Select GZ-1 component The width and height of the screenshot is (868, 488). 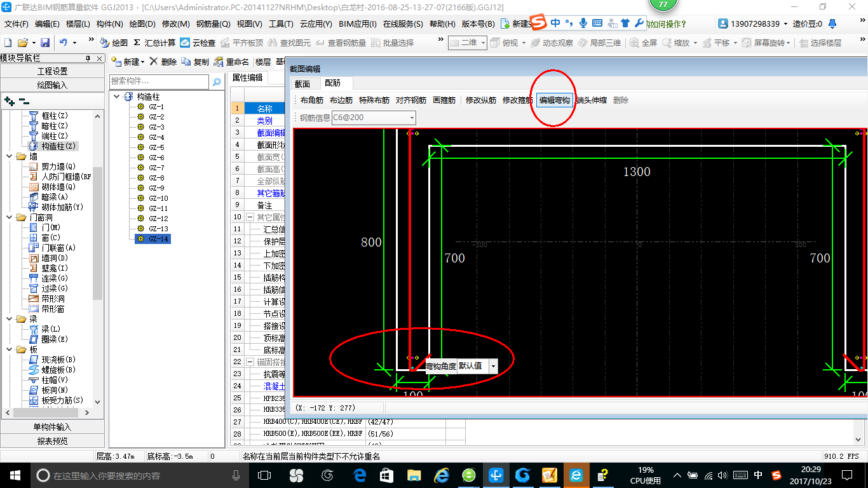point(156,107)
